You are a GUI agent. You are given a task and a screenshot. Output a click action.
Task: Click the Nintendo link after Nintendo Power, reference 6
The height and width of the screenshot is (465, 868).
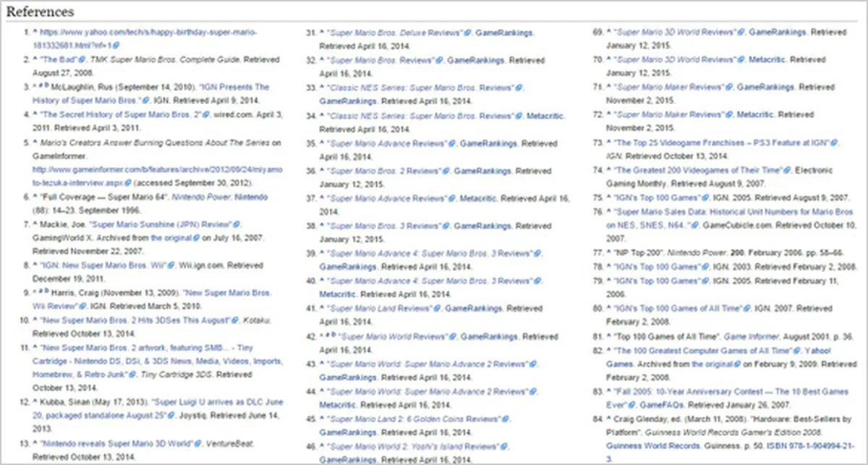tap(252, 196)
